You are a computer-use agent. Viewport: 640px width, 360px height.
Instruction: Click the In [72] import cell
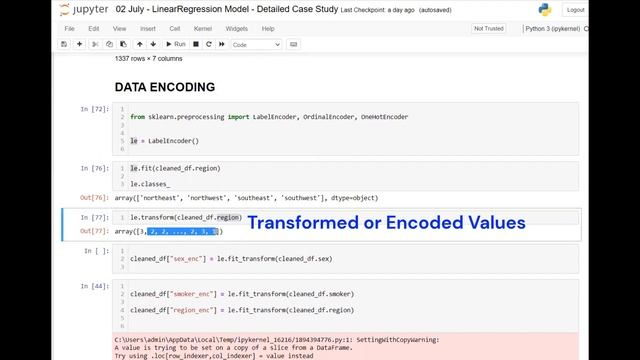tap(345, 129)
